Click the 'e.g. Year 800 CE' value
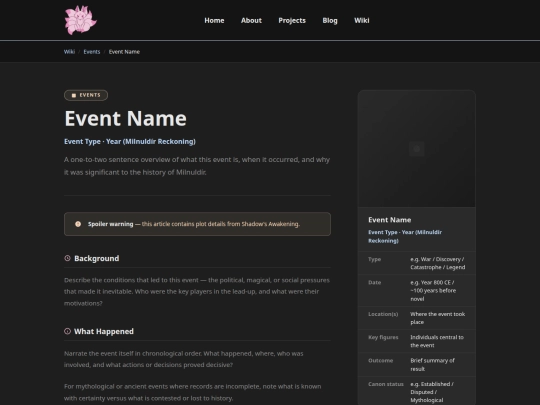This screenshot has width=540, height=405. (433, 290)
